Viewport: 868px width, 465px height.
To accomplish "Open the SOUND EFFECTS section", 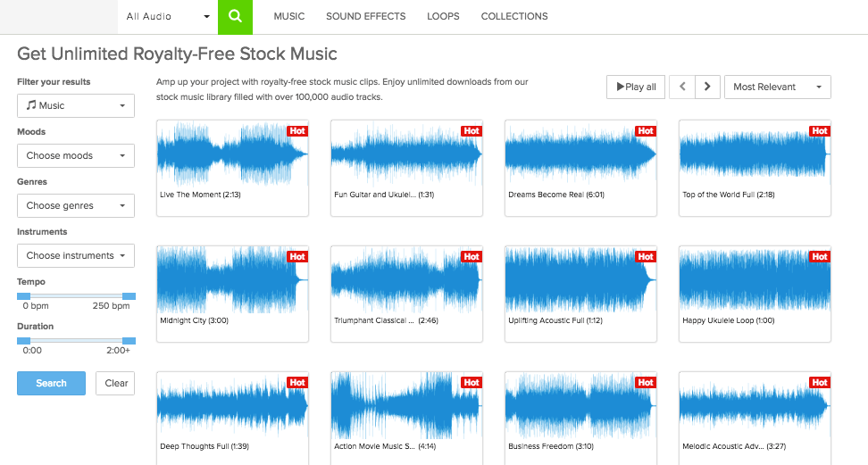I will click(366, 17).
